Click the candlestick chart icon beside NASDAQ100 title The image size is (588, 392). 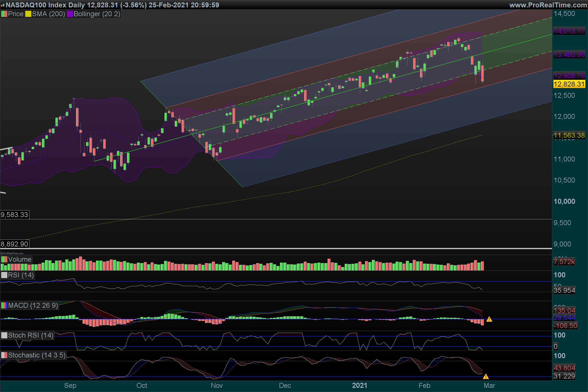[x=2, y=5]
